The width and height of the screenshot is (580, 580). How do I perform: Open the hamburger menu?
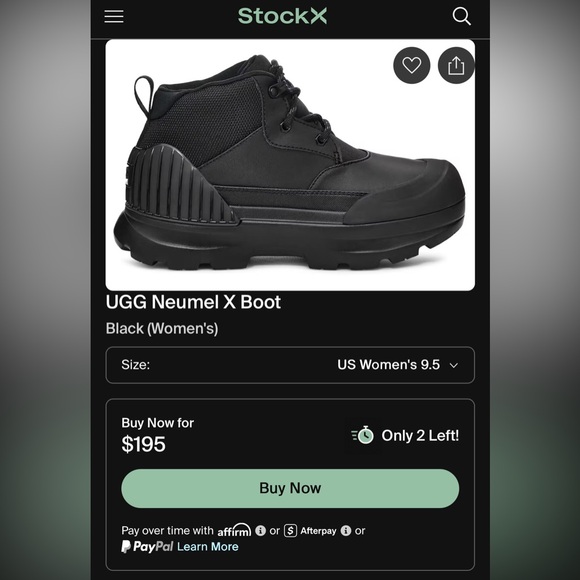114,16
